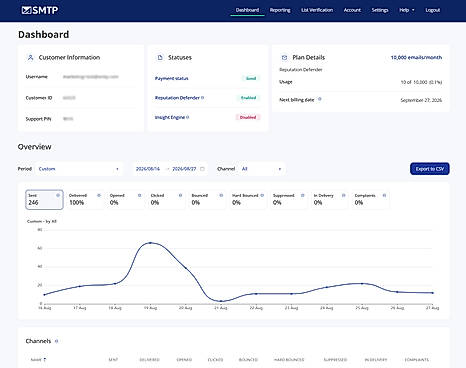466x368 pixels.
Task: Select the Suppressed stat card
Action: [289, 199]
